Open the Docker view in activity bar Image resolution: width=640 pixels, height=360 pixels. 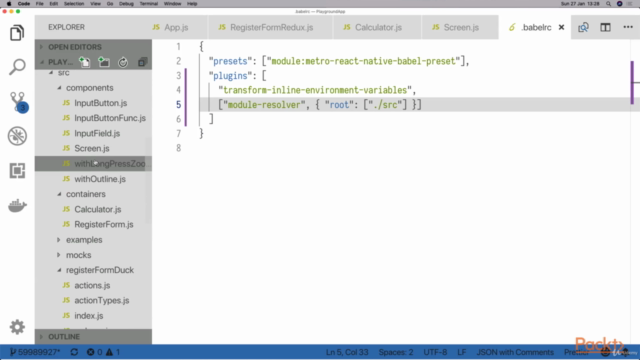(17, 205)
